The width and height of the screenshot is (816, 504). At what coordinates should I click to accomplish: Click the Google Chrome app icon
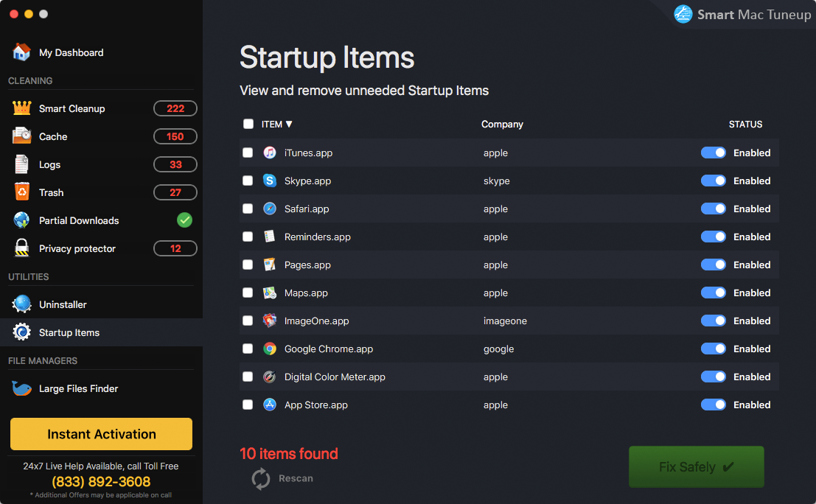tap(270, 349)
